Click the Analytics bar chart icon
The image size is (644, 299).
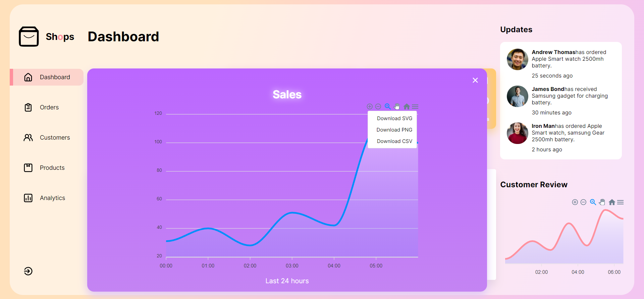(x=28, y=198)
